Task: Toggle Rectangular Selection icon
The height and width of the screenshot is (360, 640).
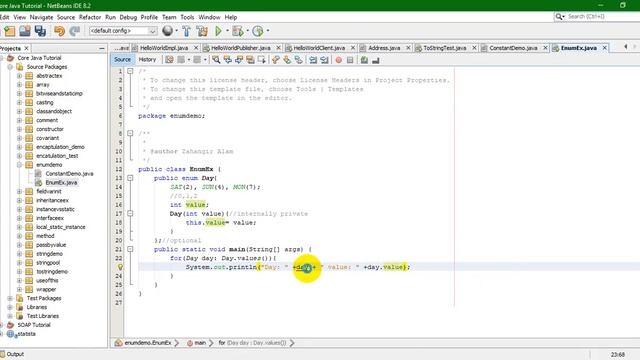Action: 262,60
